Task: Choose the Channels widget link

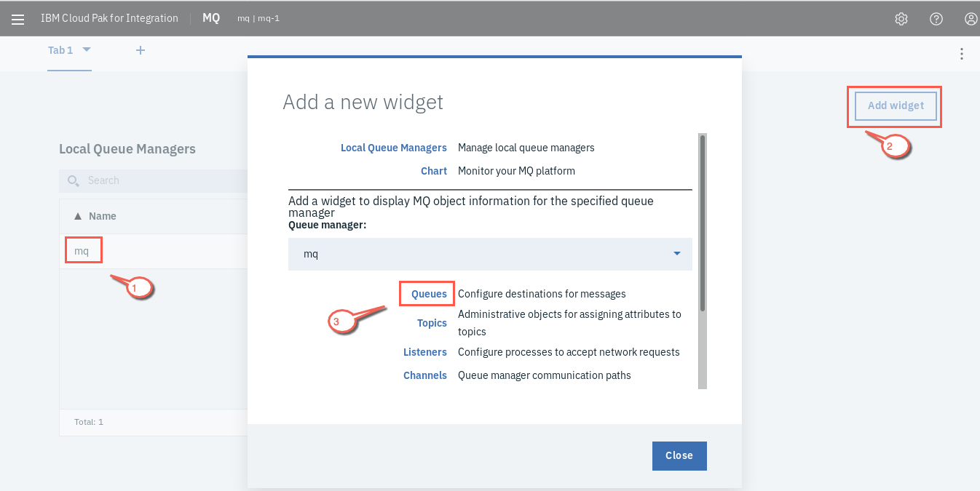Action: click(425, 375)
